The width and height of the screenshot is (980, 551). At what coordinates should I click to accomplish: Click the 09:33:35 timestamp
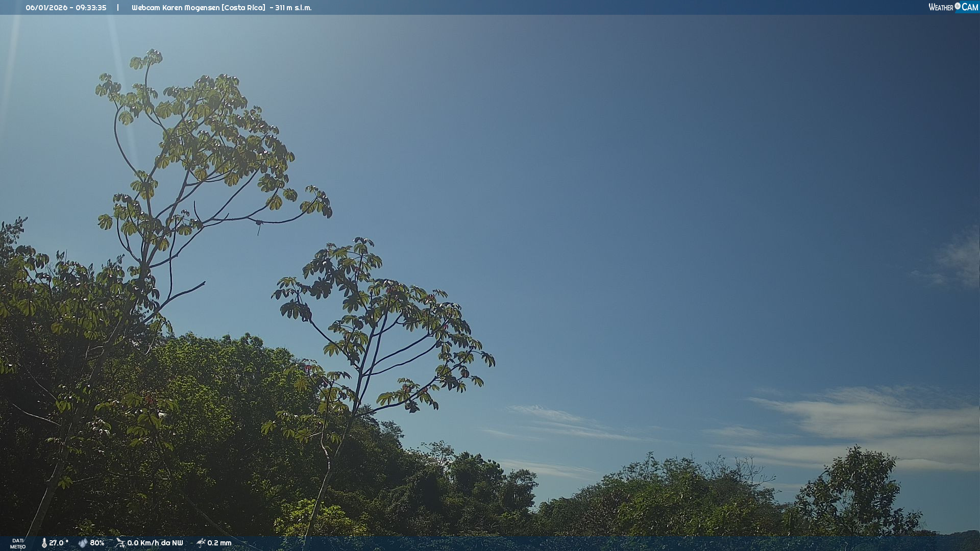point(91,8)
